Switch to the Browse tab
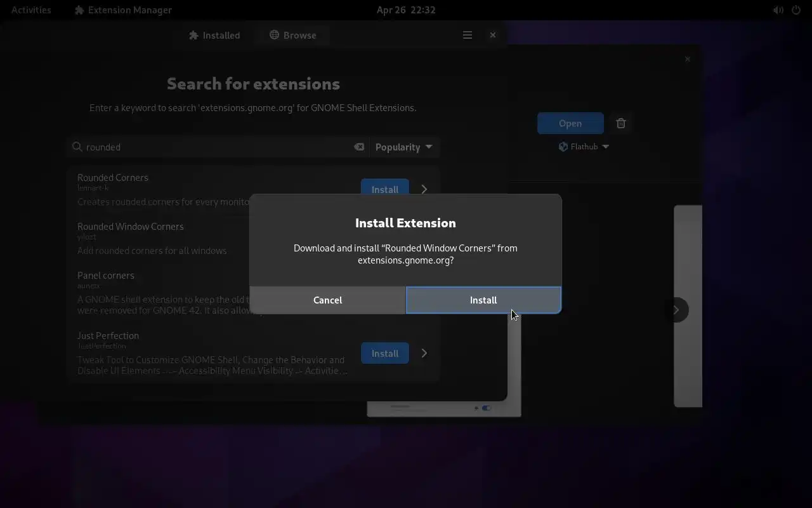Image resolution: width=812 pixels, height=508 pixels. 292,35
